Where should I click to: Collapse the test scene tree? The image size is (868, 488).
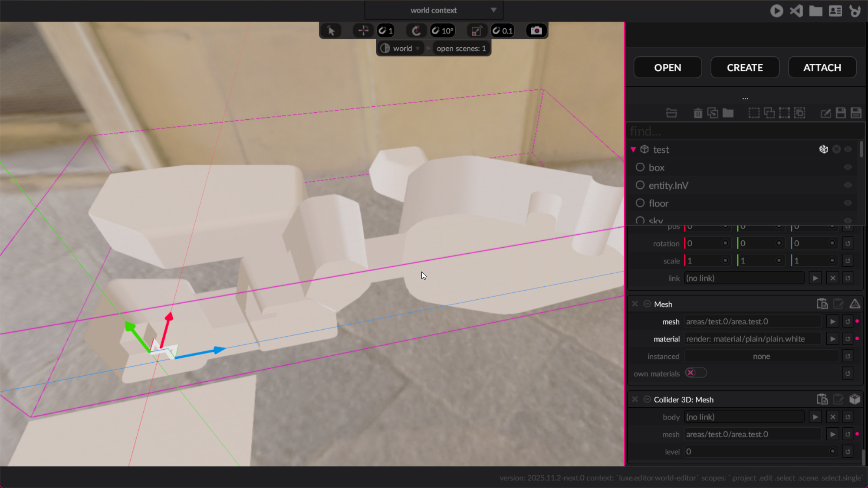click(x=633, y=150)
